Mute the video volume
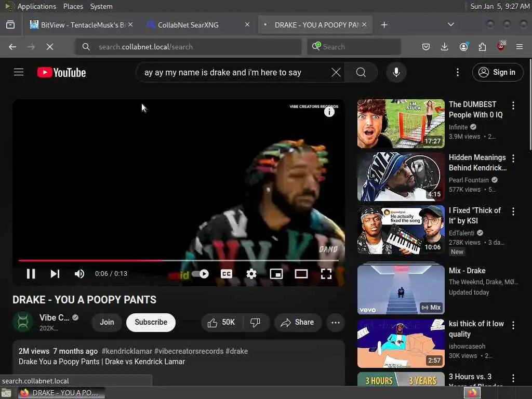Viewport: 532px width, 399px height. pos(79,274)
